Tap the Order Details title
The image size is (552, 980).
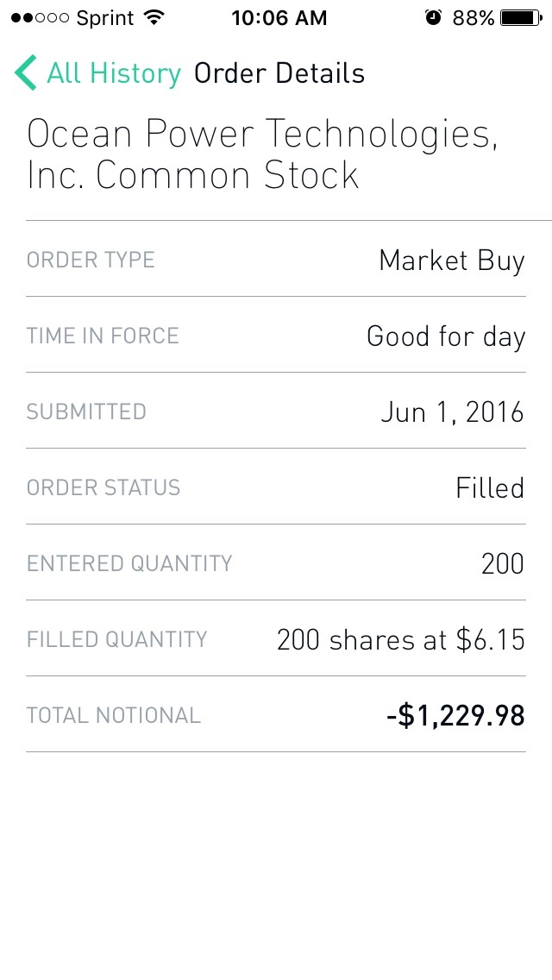[x=279, y=73]
